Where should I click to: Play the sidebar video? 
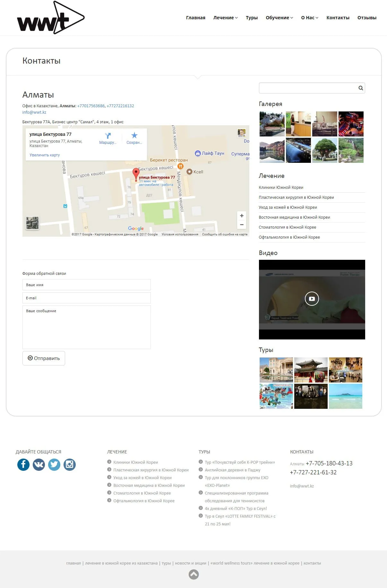point(312,299)
